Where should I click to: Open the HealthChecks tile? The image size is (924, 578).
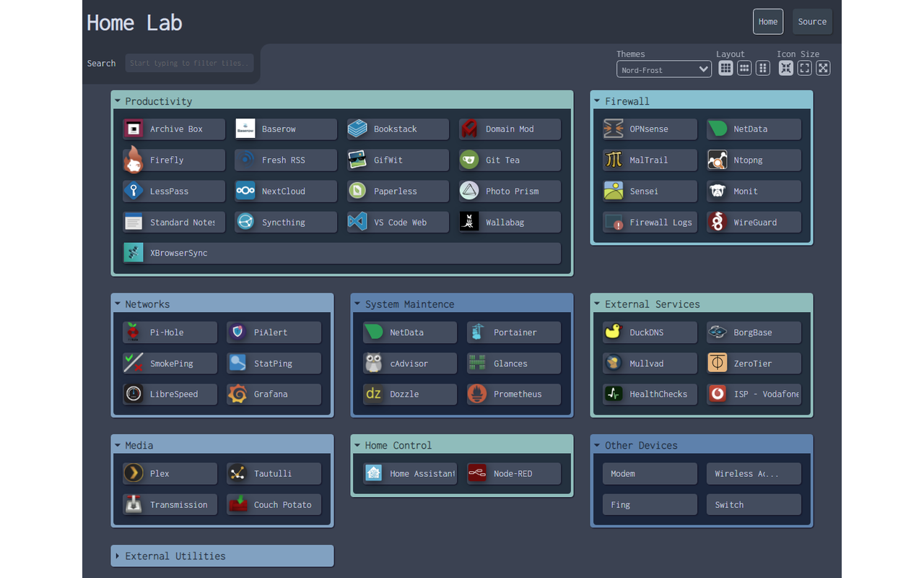[x=650, y=394]
